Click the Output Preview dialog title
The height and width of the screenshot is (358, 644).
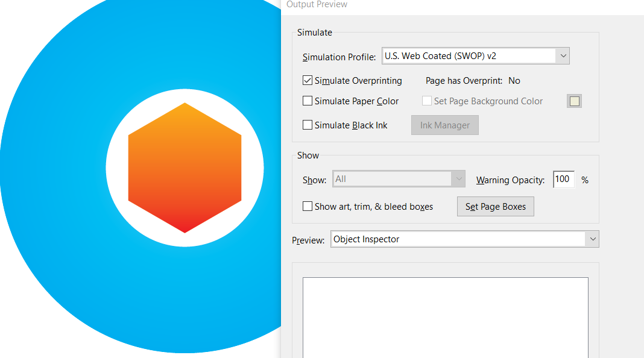point(317,5)
